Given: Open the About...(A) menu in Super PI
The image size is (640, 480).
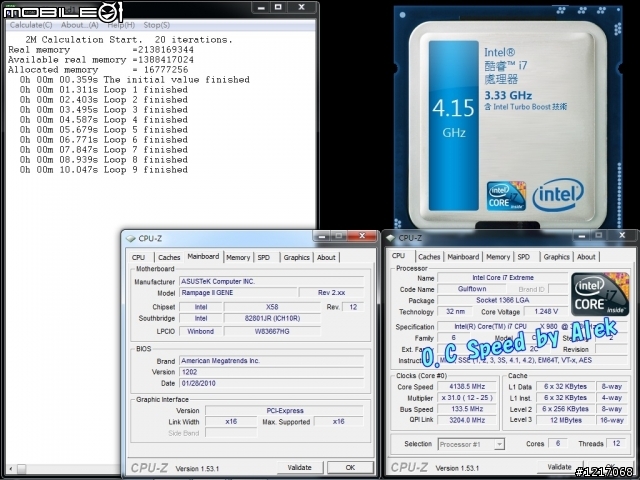Looking at the screenshot, I should [80, 25].
